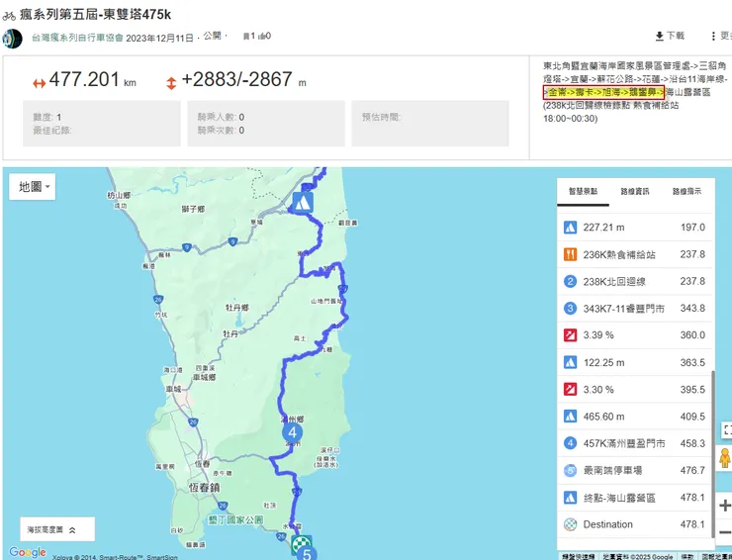The image size is (732, 560).
Task: Click the 最佳紀錄 label
Action: pos(51,131)
